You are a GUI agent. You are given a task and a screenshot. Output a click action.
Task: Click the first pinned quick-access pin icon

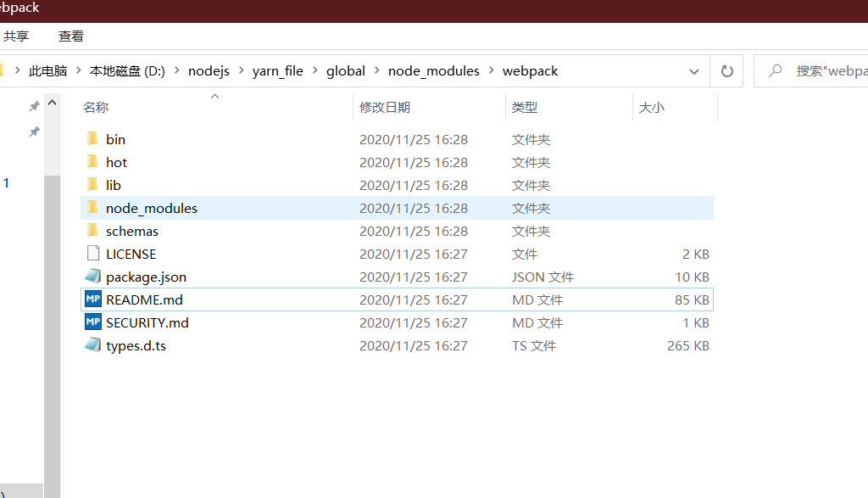pos(34,106)
